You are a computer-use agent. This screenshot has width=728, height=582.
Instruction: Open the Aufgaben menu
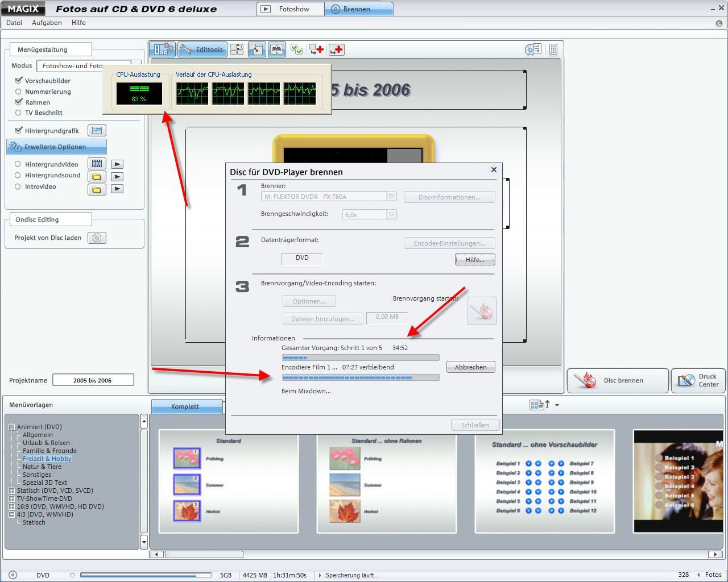pyautogui.click(x=47, y=23)
